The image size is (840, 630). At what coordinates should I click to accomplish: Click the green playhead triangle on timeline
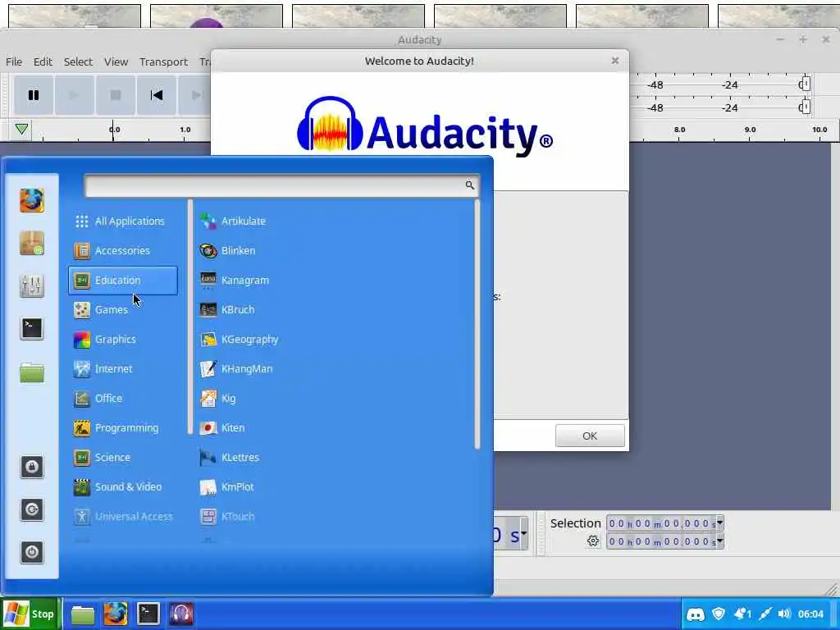(21, 129)
